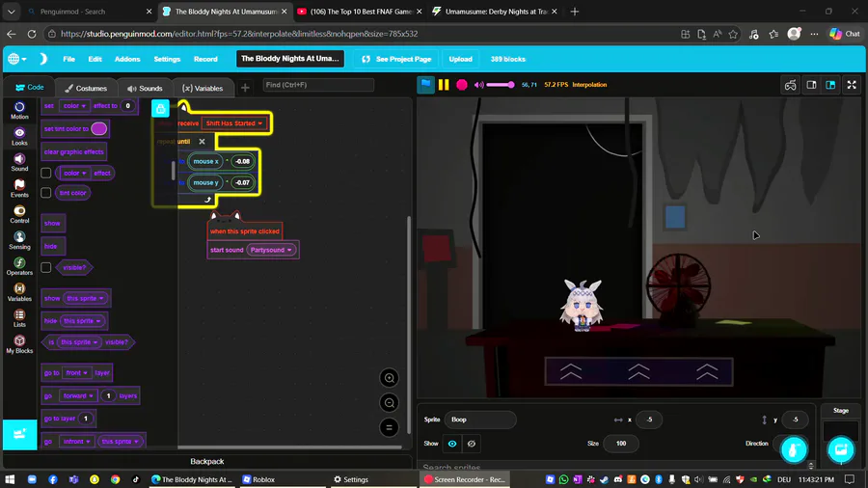
Task: Mute the project via the volume speaker icon
Action: 478,85
